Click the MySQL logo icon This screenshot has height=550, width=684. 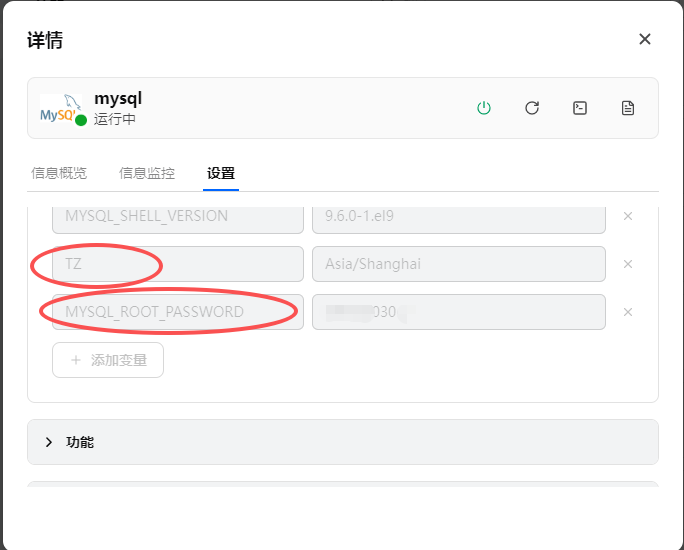coord(60,109)
